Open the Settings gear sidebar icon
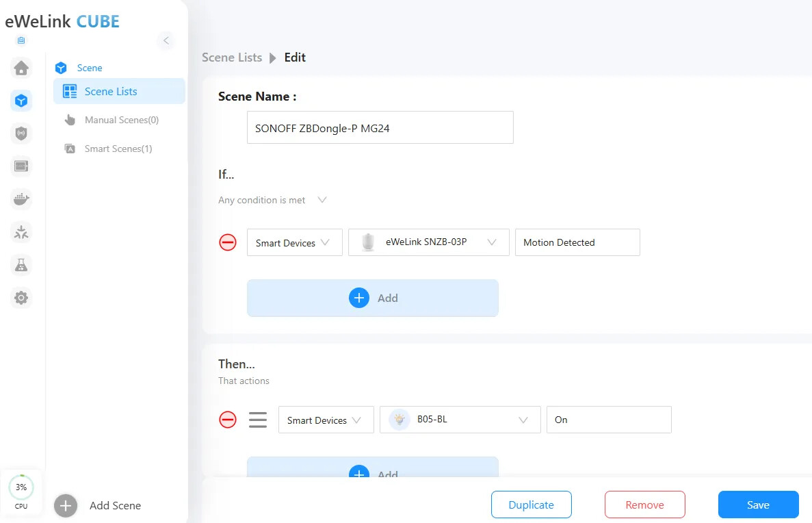The width and height of the screenshot is (812, 523). pyautogui.click(x=22, y=298)
